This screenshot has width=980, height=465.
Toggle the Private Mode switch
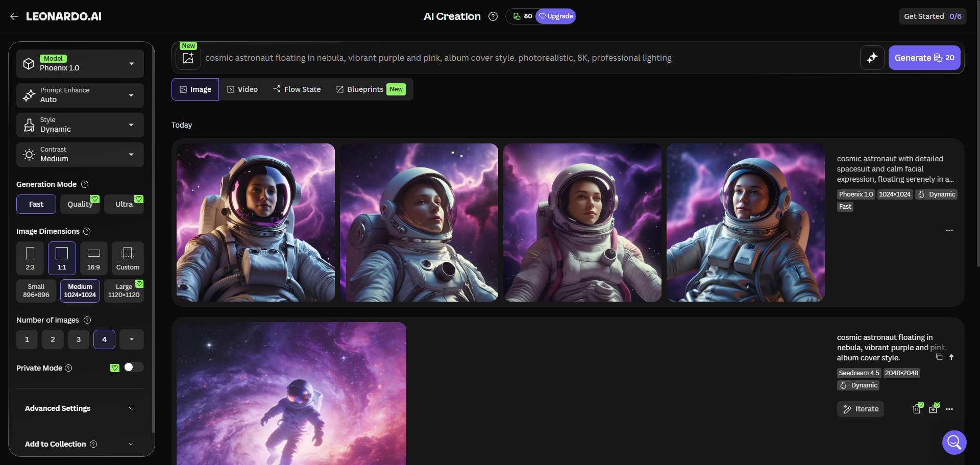pyautogui.click(x=133, y=368)
